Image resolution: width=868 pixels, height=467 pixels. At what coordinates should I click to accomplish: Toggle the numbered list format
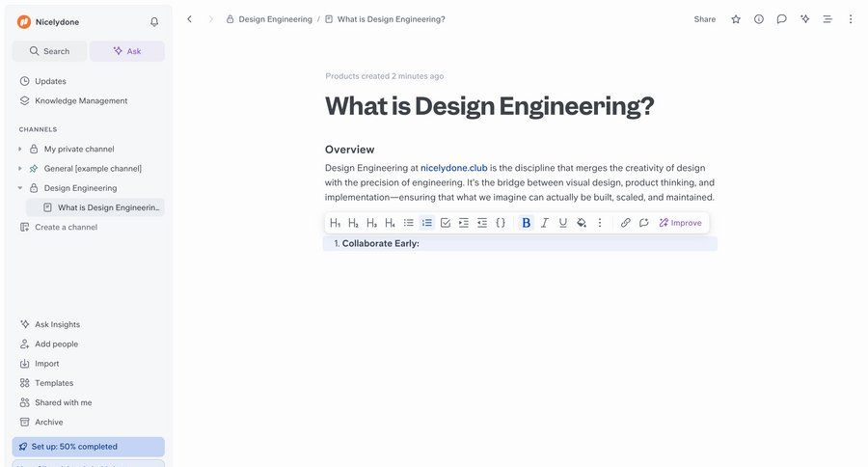click(427, 223)
